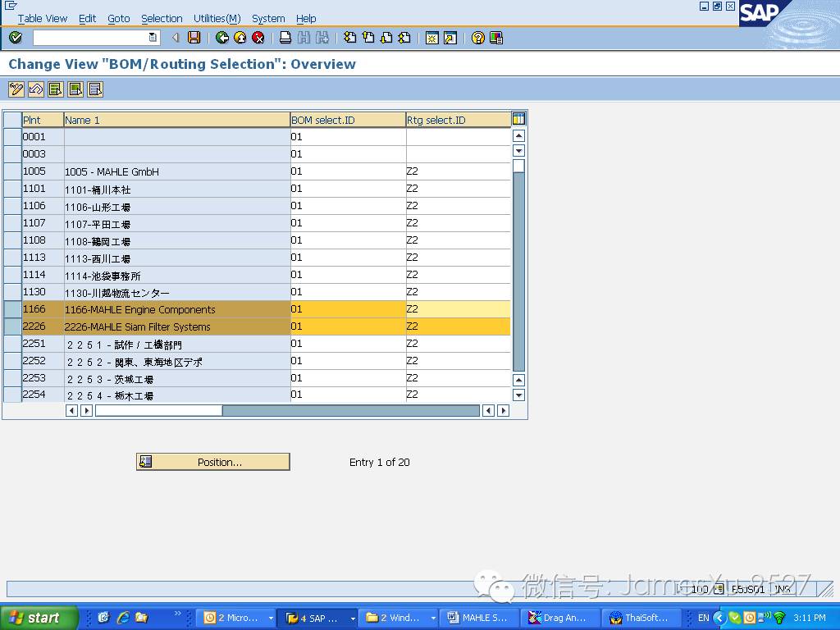Viewport: 840px width, 630px height.
Task: Open the command field history dropdown
Action: point(153,38)
